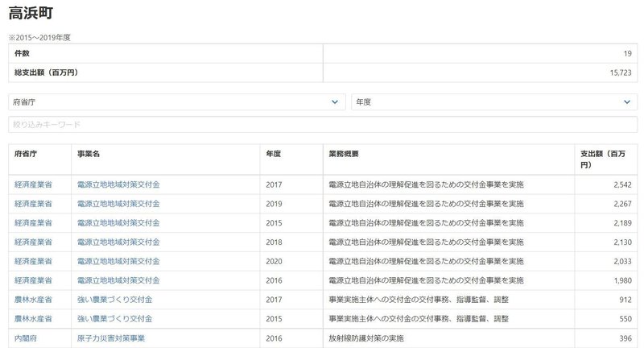This screenshot has height=348, width=644.
Task: Click the count value 19
Action: click(x=628, y=53)
